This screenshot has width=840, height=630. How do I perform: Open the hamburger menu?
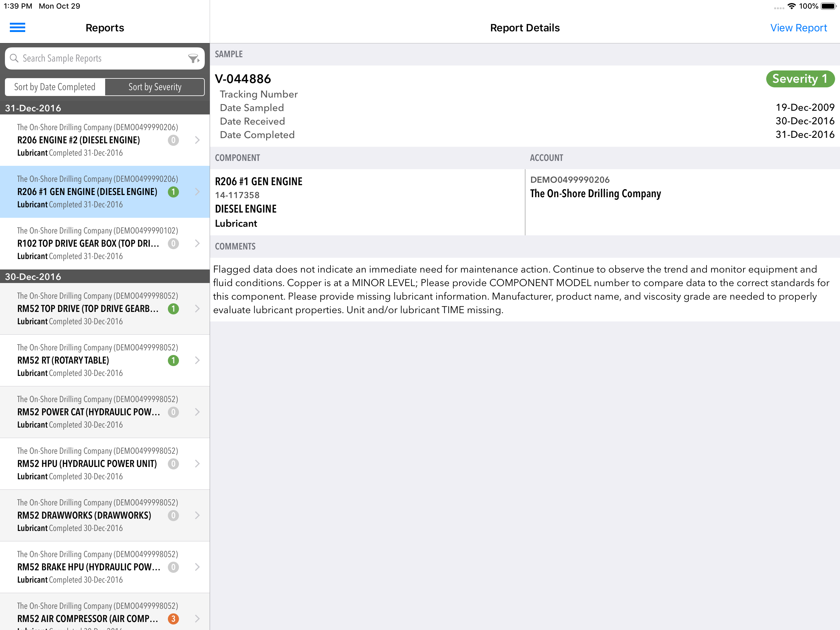(18, 27)
